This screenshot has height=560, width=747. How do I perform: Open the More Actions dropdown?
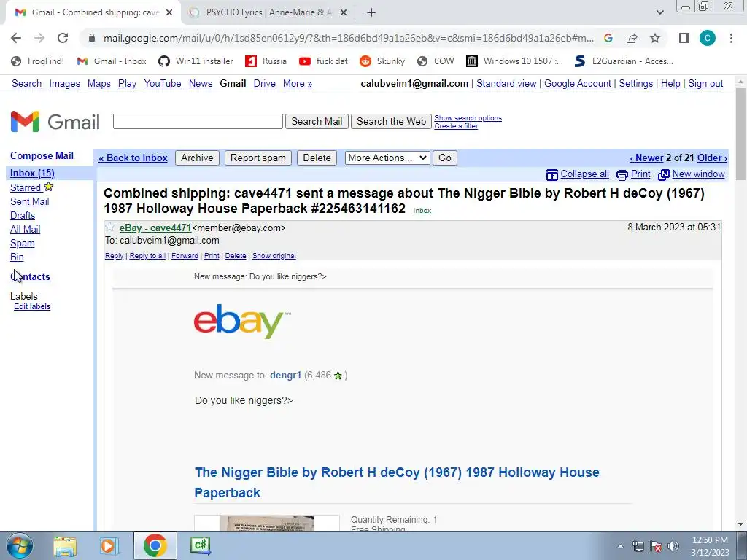387,157
